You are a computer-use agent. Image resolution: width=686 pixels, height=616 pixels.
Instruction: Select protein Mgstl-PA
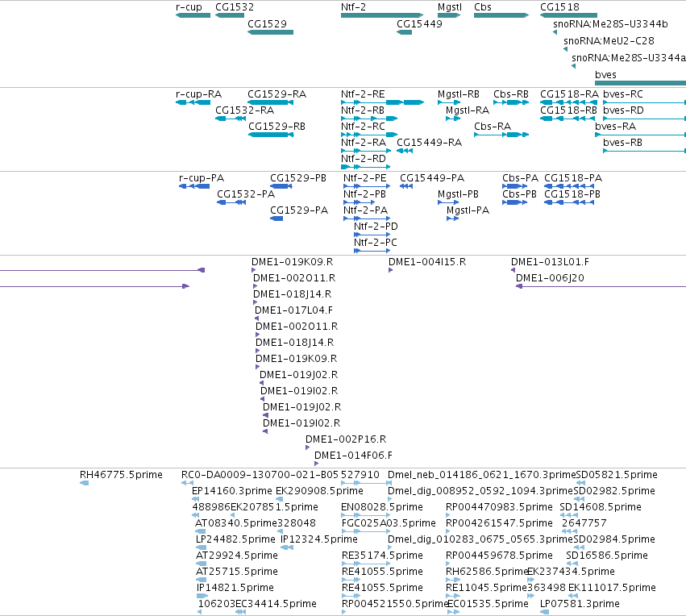pyautogui.click(x=452, y=219)
